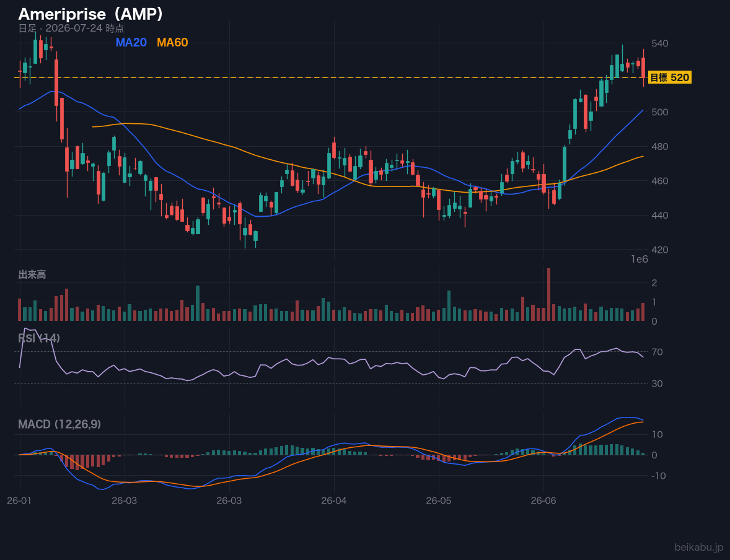Click the 500 price axis label
The width and height of the screenshot is (730, 560).
click(660, 112)
